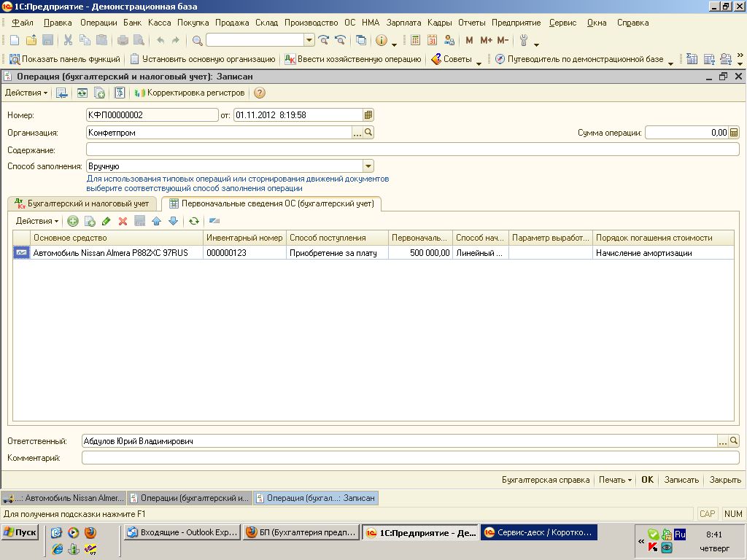
Task: Click the Корректировка регистров button
Action: (190, 93)
